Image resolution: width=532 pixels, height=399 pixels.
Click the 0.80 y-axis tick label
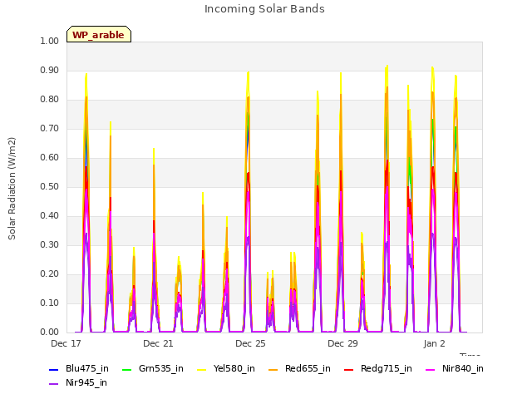50,100
